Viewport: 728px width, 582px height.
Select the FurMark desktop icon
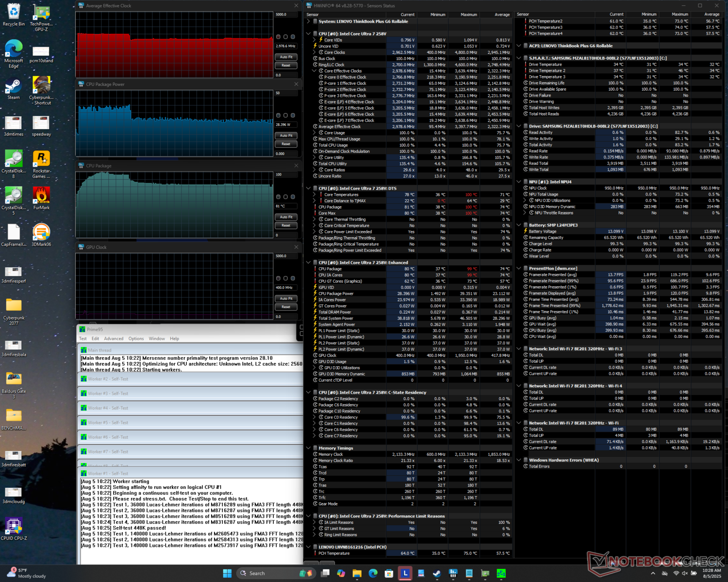click(x=41, y=199)
